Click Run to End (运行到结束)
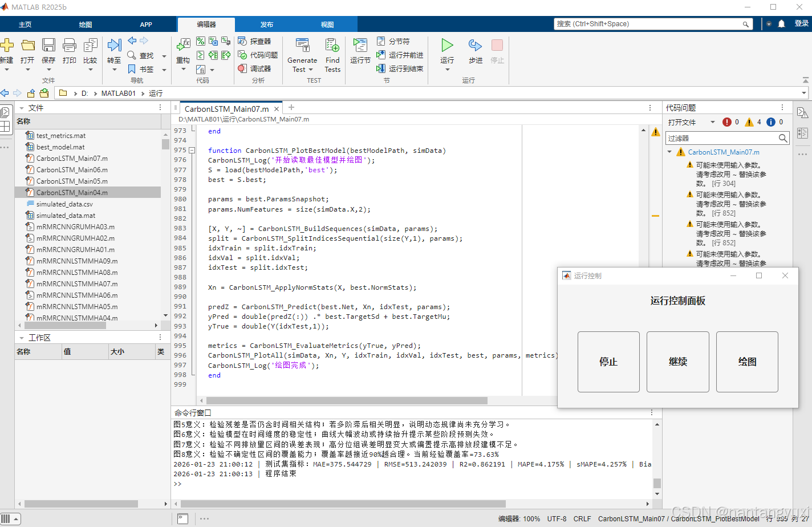 click(x=400, y=68)
